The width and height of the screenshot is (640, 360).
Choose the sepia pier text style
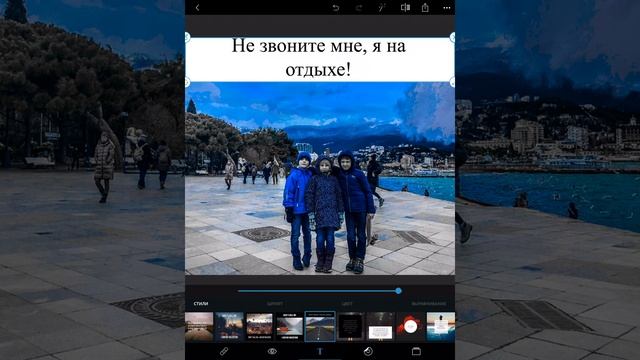(x=199, y=326)
